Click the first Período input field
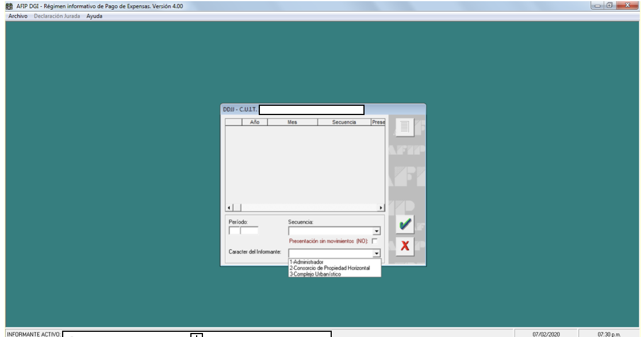The height and width of the screenshot is (337, 644). (x=234, y=231)
